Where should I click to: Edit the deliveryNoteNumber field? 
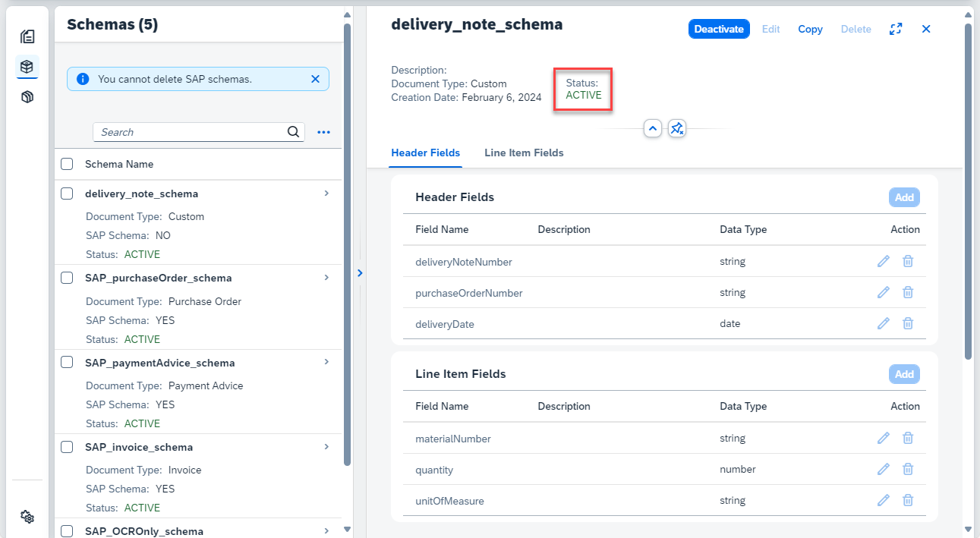[x=883, y=261]
